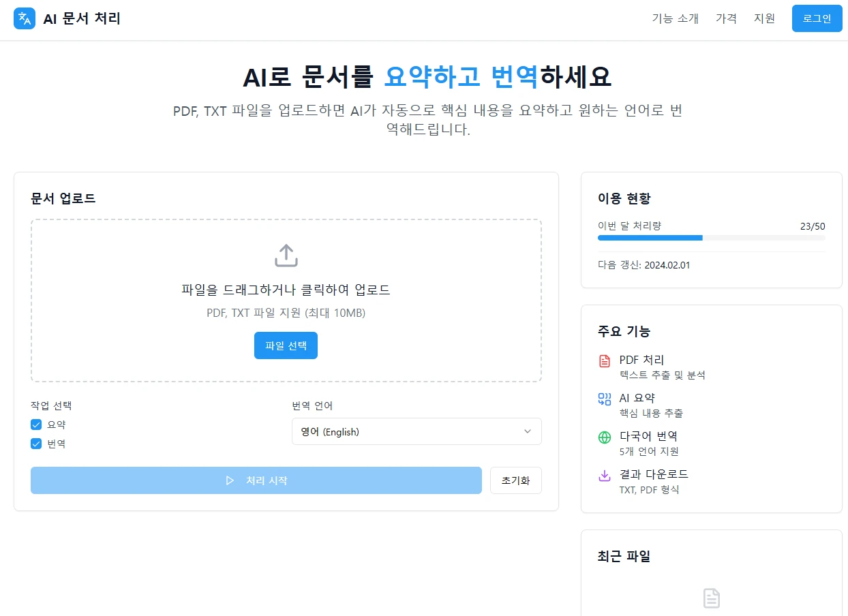Image resolution: width=848 pixels, height=616 pixels.
Task: Disable the 번역 checkbox
Action: [x=35, y=443]
